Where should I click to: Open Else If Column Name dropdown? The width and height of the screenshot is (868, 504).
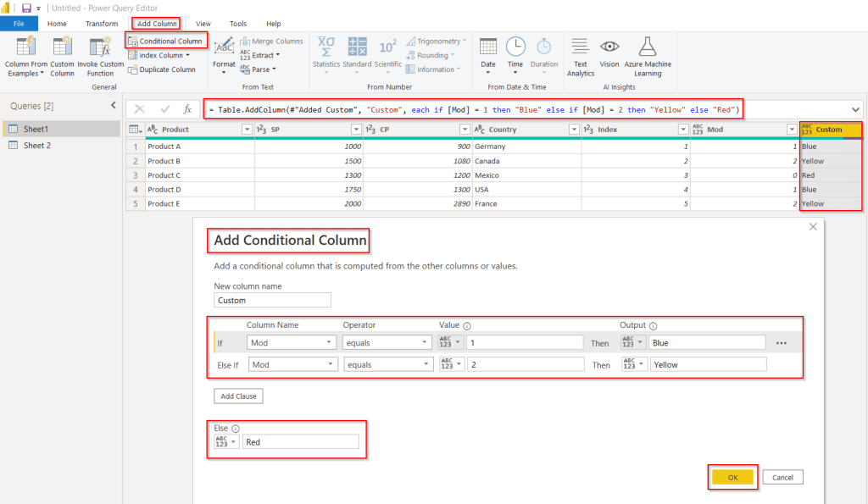coord(292,364)
